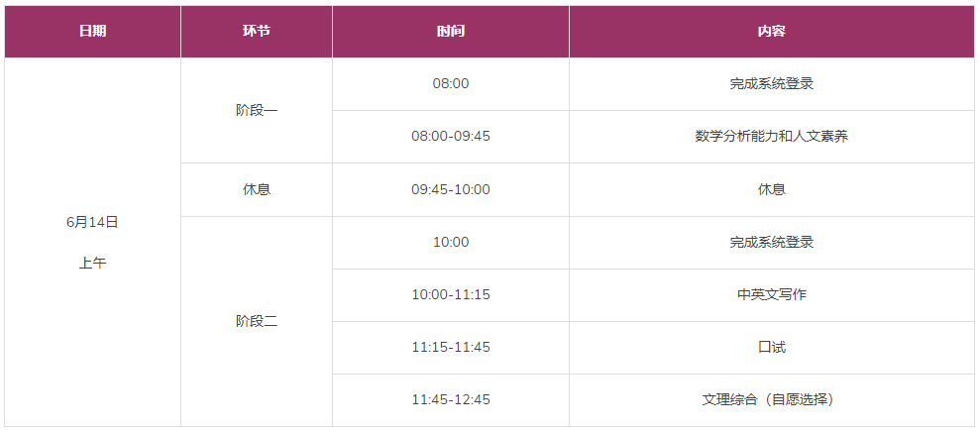Click 休息 in the 内容 column
The height and width of the screenshot is (432, 980).
(771, 189)
